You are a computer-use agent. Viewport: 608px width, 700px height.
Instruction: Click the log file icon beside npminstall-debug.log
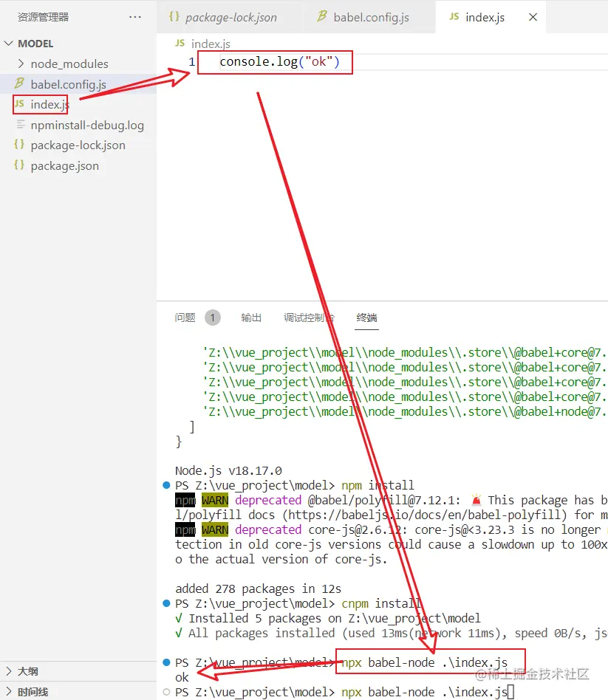pyautogui.click(x=21, y=124)
